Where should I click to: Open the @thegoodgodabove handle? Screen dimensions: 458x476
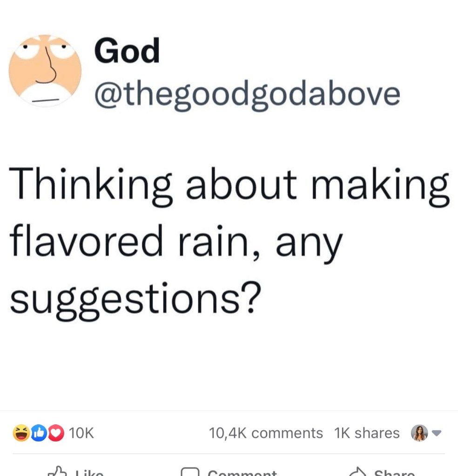[x=247, y=94]
